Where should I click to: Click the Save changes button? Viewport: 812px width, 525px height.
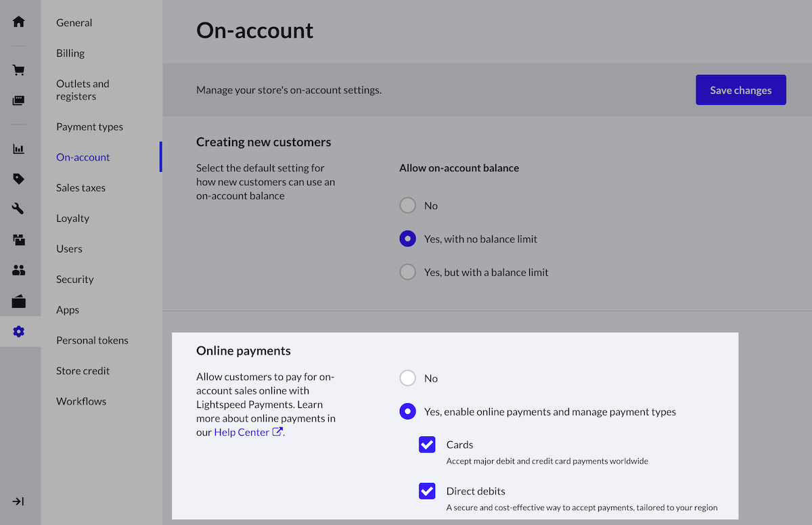(x=740, y=90)
